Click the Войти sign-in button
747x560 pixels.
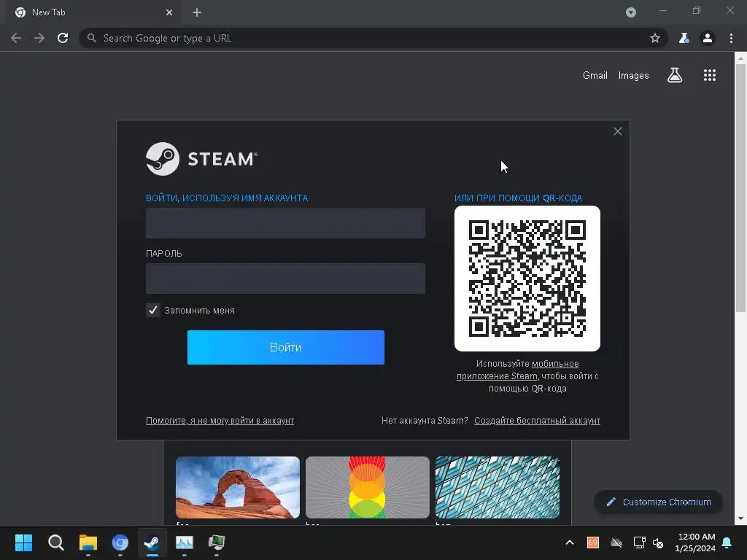(286, 347)
